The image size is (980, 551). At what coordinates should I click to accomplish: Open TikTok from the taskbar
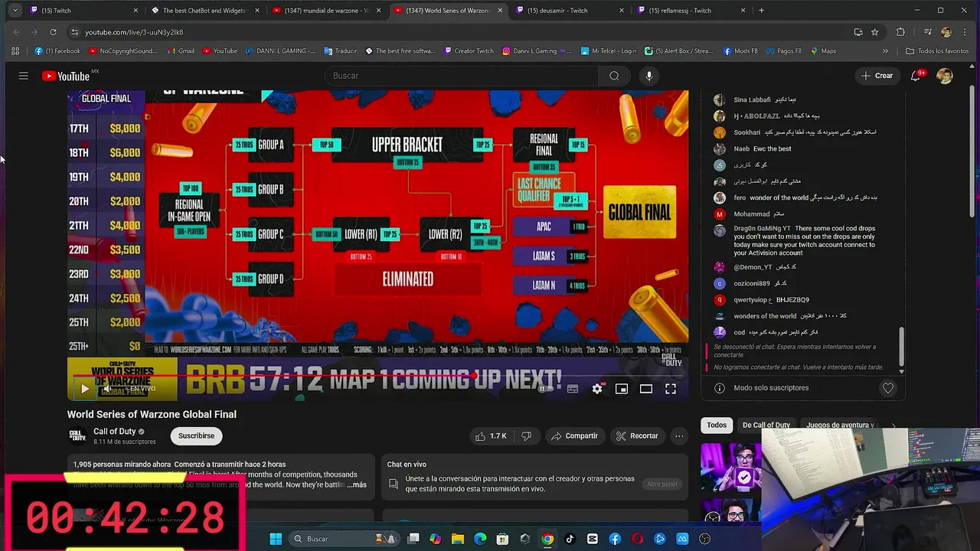[x=570, y=539]
